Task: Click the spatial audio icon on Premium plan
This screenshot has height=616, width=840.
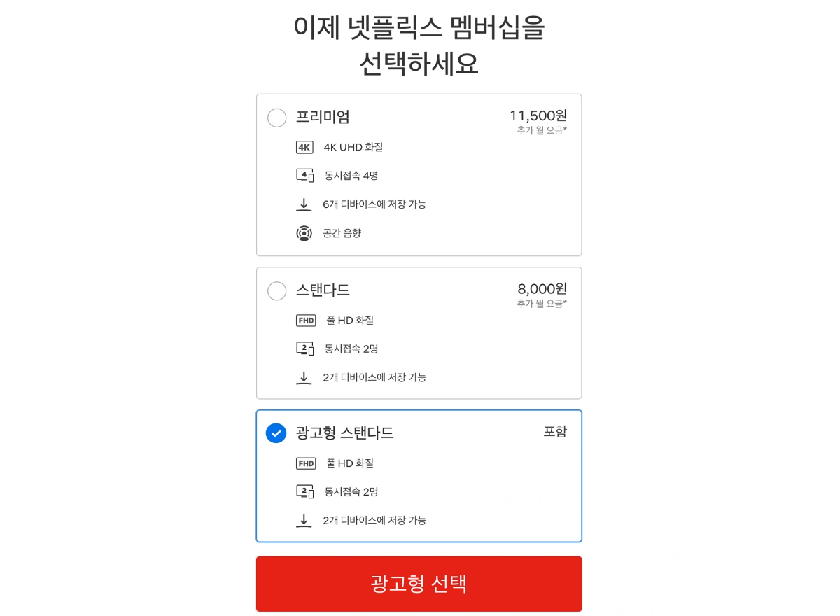Action: click(x=304, y=232)
